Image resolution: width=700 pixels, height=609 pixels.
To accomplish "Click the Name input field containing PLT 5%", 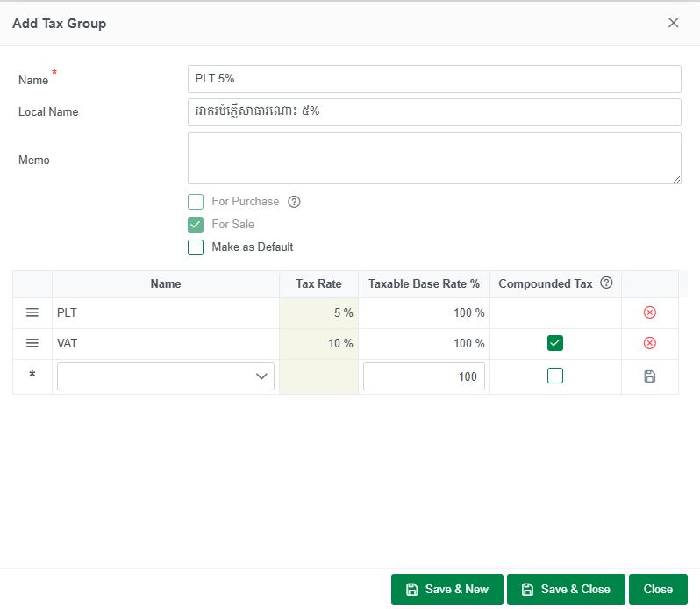I will point(434,79).
